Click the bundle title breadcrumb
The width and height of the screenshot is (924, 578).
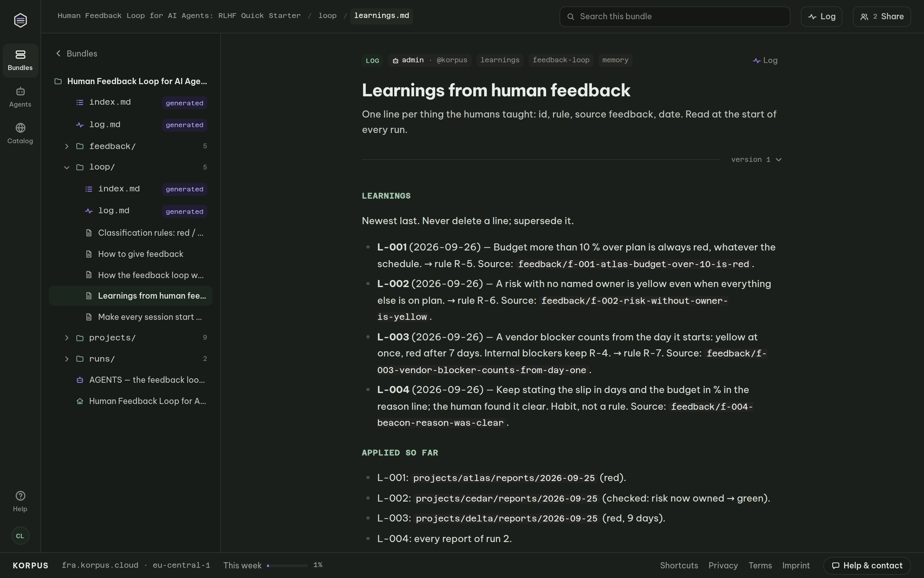179,16
